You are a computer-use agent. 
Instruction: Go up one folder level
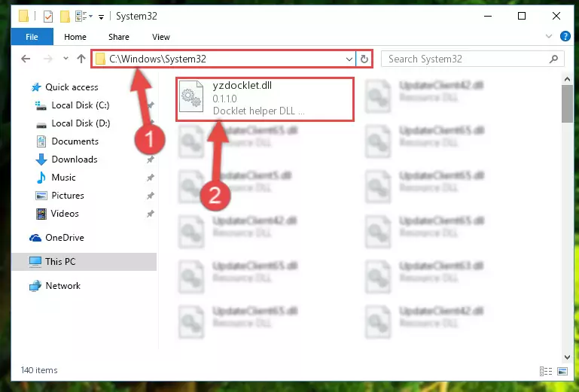tap(81, 59)
